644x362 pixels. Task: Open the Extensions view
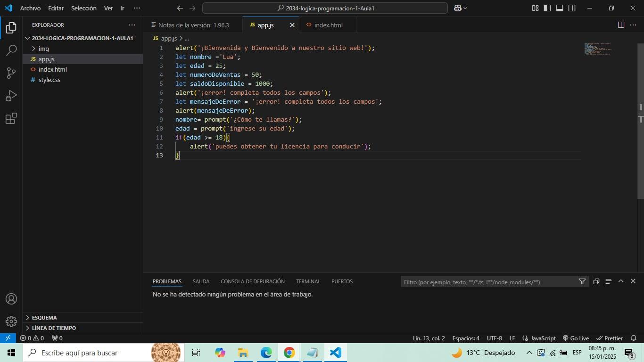[11, 118]
